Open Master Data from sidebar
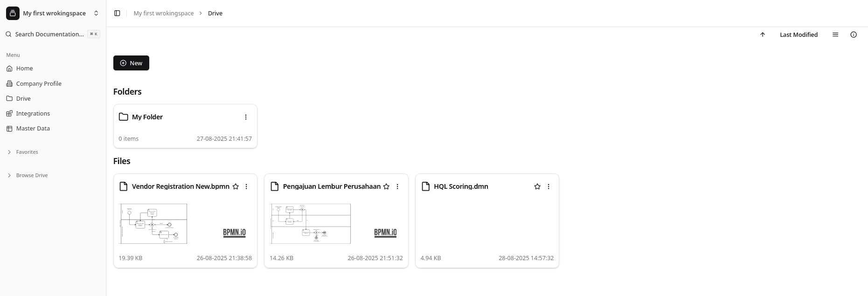Image resolution: width=868 pixels, height=296 pixels. pyautogui.click(x=33, y=128)
